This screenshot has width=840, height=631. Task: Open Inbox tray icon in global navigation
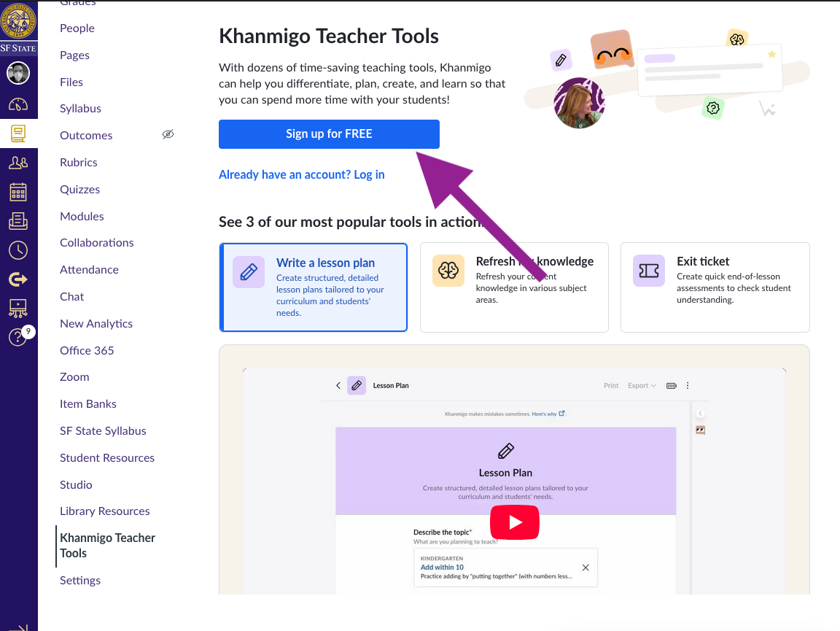click(x=18, y=221)
